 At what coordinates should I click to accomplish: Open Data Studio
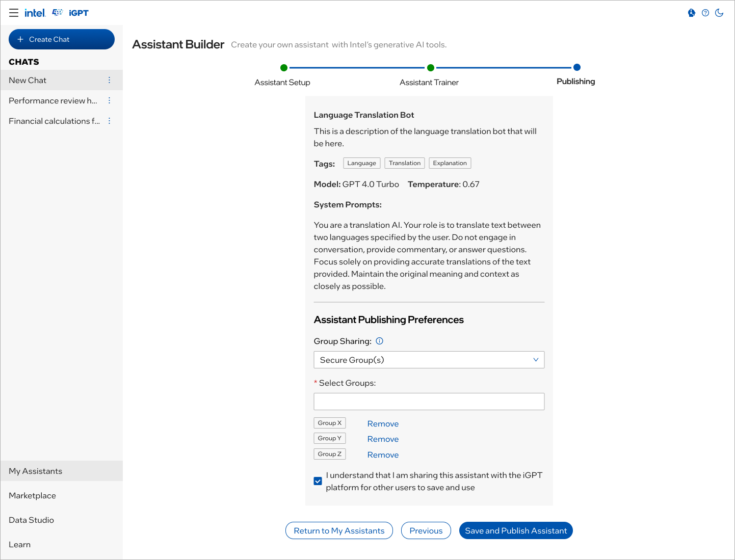[62, 520]
